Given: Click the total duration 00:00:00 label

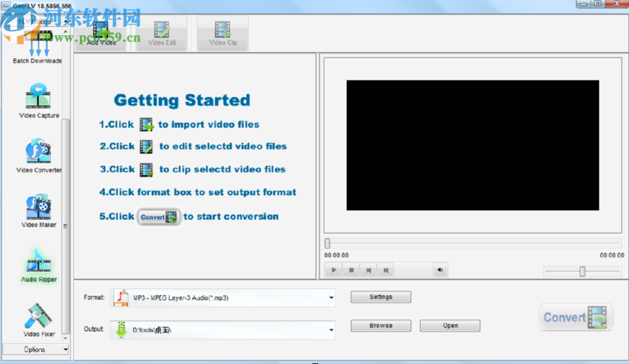Looking at the screenshot, I should tap(612, 255).
